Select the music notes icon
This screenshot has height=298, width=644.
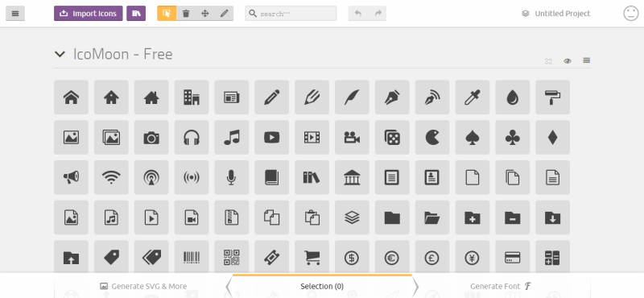[x=232, y=137]
